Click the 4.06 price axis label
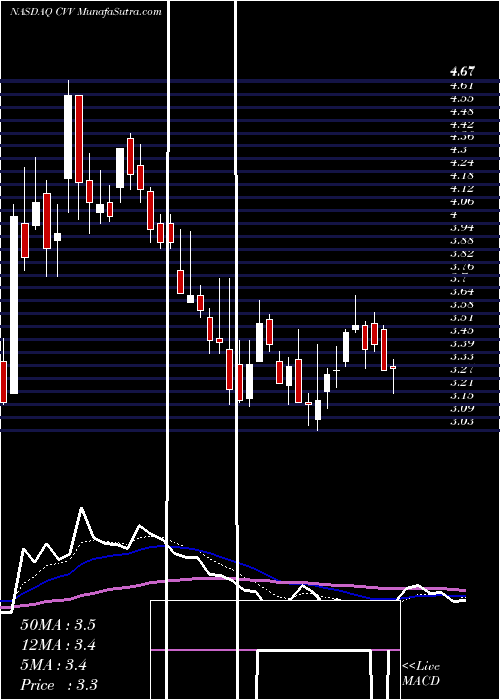Image resolution: width=500 pixels, height=700 pixels. pos(462,202)
